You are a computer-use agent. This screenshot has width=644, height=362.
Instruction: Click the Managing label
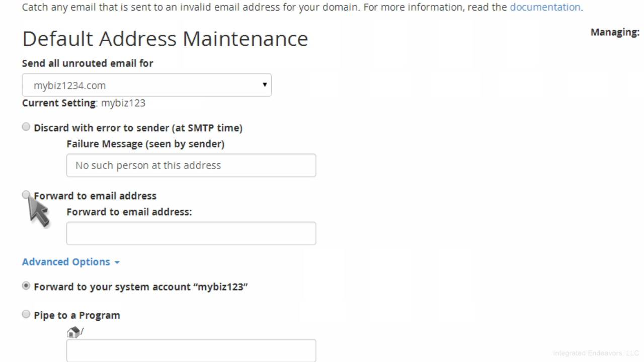tap(615, 32)
